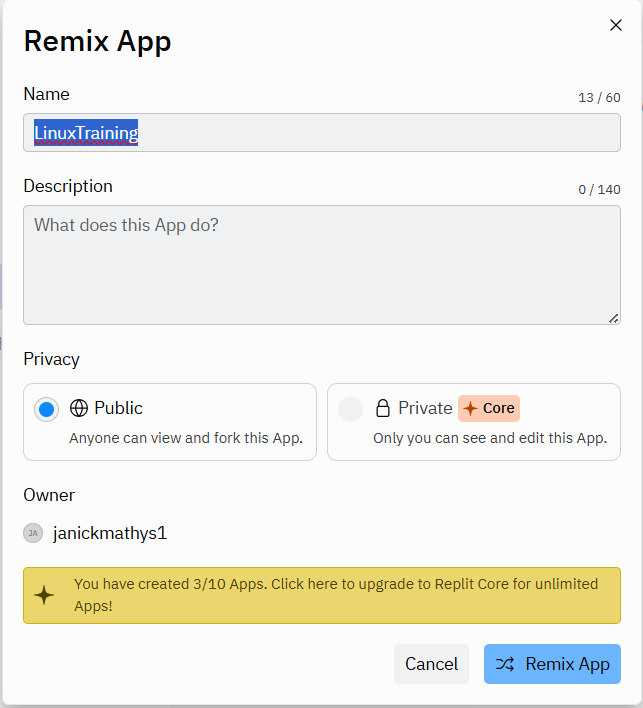This screenshot has width=643, height=708.
Task: Close the Remix App dialog
Action: point(616,25)
